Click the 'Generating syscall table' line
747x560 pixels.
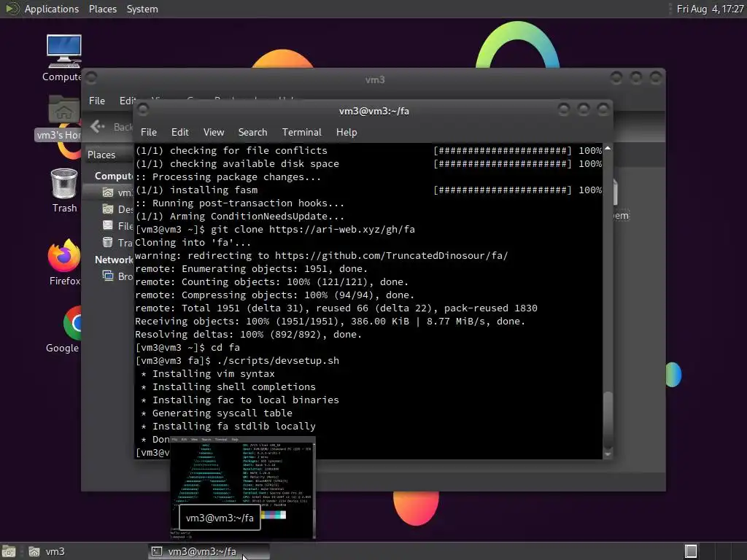[x=216, y=413]
